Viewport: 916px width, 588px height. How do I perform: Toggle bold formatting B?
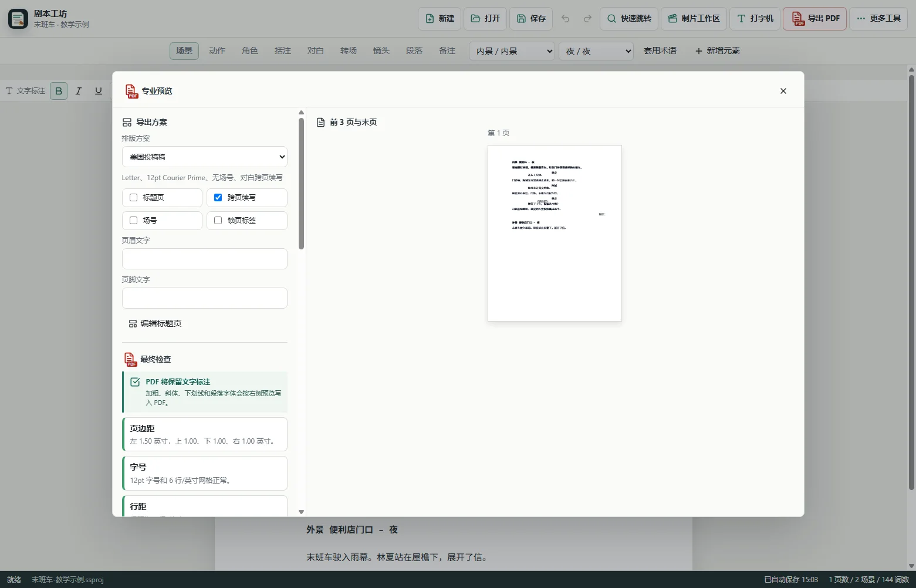(x=59, y=91)
